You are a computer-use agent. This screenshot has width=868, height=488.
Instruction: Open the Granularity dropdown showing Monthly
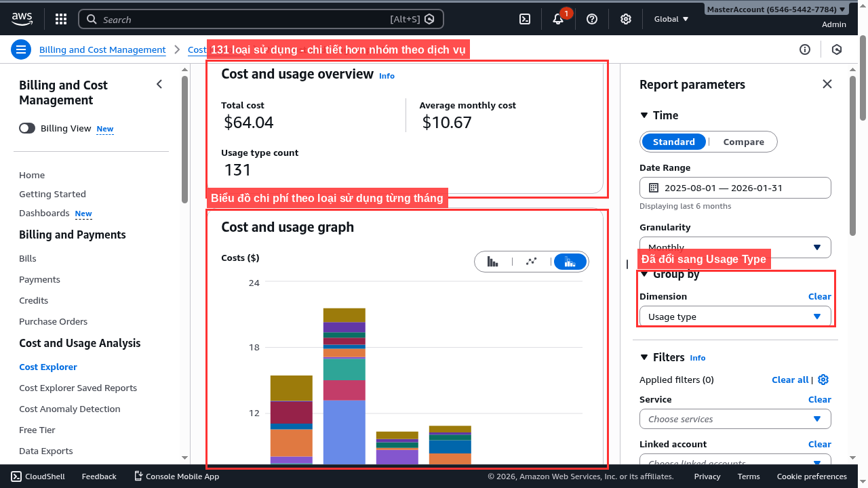pos(734,247)
